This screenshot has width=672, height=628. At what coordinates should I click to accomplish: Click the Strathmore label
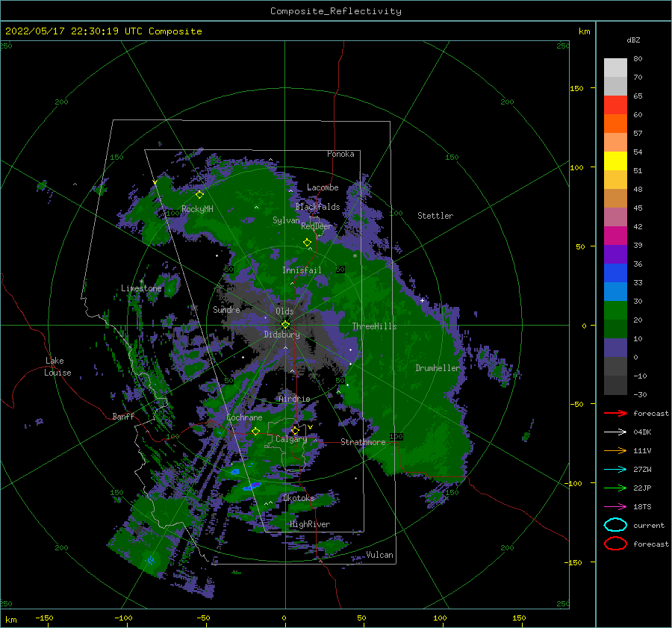[363, 442]
